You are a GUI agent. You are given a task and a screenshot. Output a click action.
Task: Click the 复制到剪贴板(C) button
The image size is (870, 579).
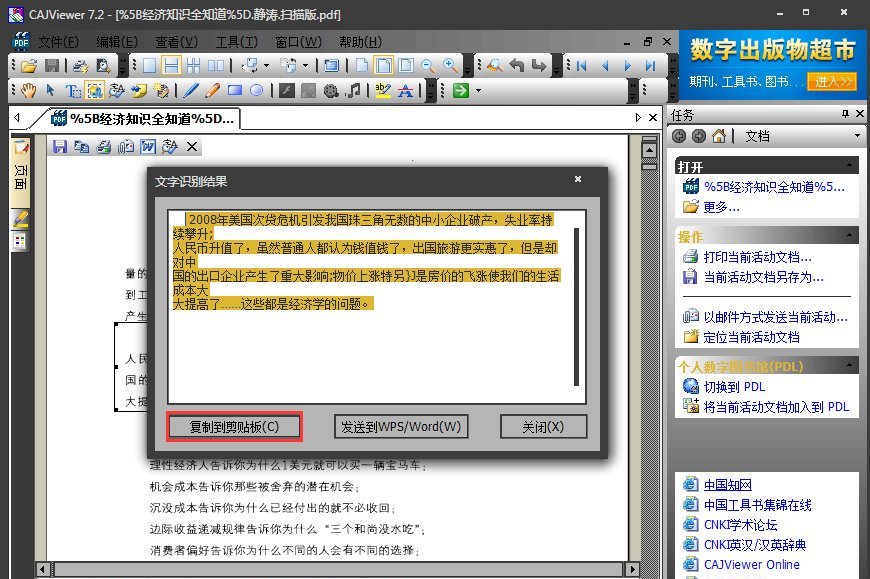(x=234, y=426)
